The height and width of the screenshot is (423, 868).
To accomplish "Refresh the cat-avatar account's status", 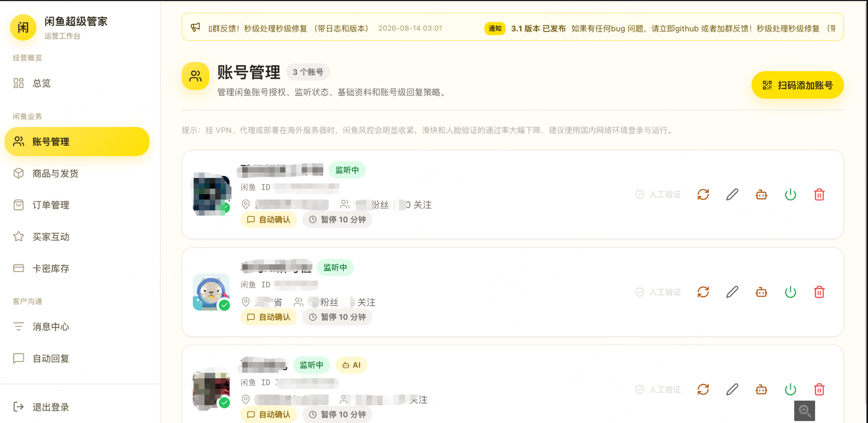I will [703, 292].
